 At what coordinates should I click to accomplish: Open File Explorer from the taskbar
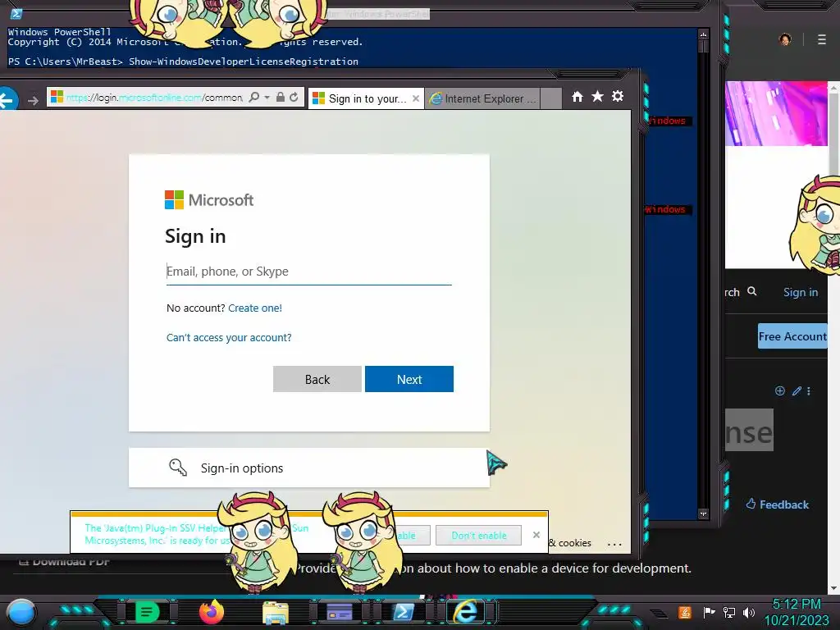pyautogui.click(x=276, y=613)
